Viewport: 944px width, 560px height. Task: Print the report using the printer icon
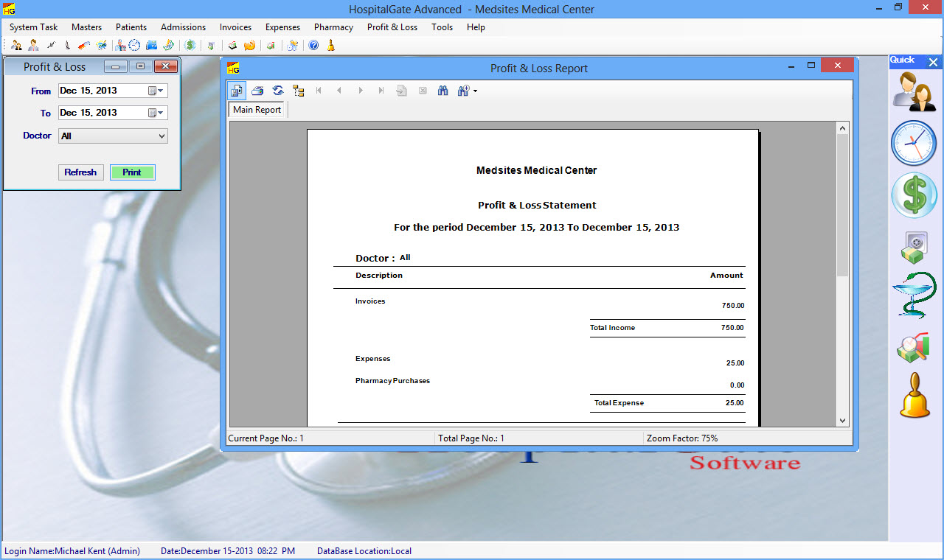point(257,91)
